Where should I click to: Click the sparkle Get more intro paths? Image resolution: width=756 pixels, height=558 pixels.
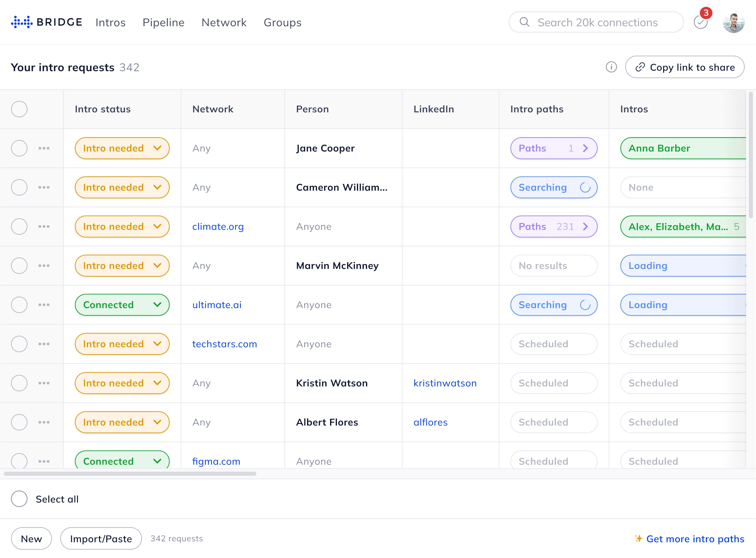point(689,539)
